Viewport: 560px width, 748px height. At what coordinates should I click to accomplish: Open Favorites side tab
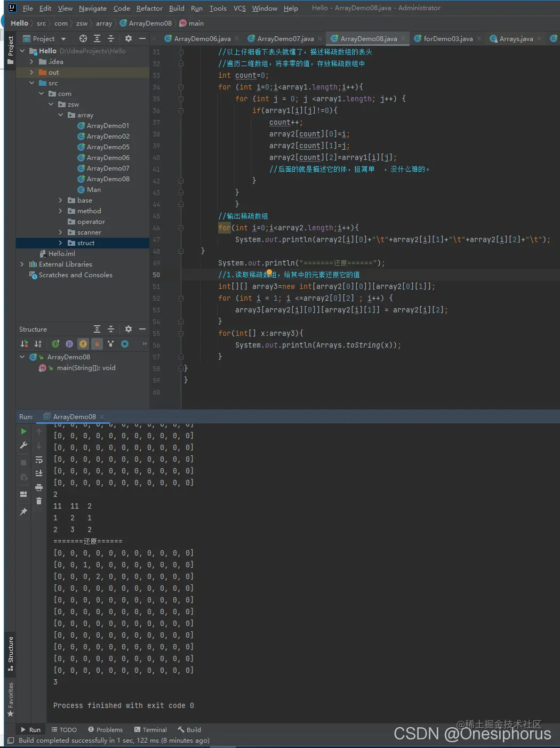[x=10, y=699]
